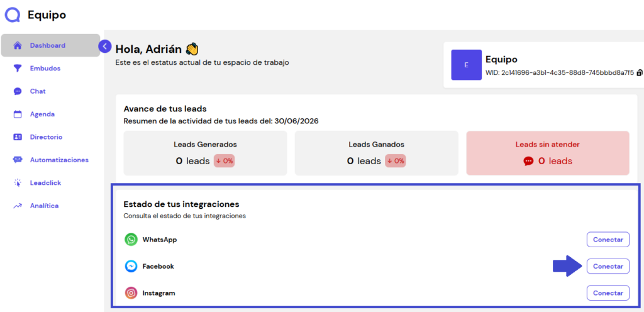Click the Equipo title in the header
644x312 pixels.
[47, 14]
